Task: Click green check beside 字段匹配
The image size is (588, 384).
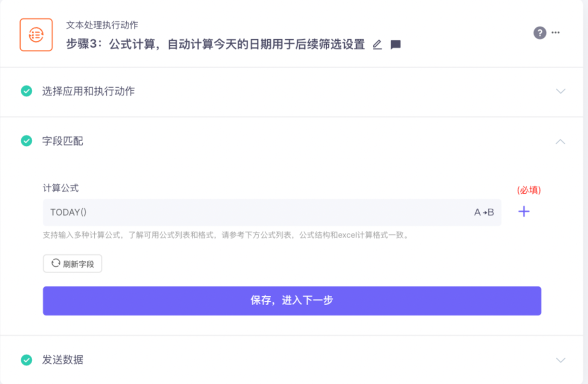Action: click(x=26, y=141)
